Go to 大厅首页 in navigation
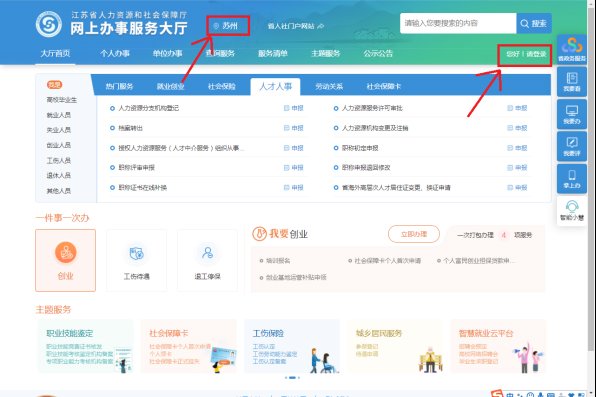The image size is (596, 397). pos(55,53)
